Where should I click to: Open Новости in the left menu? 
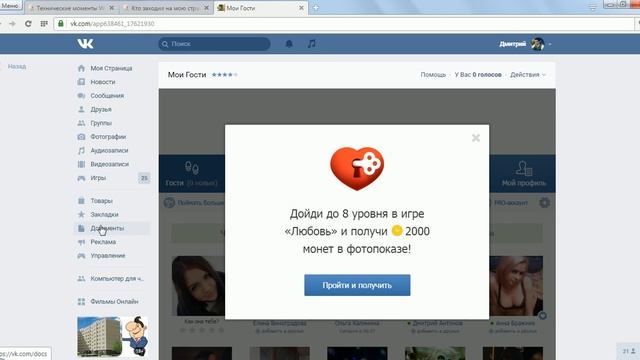point(102,82)
